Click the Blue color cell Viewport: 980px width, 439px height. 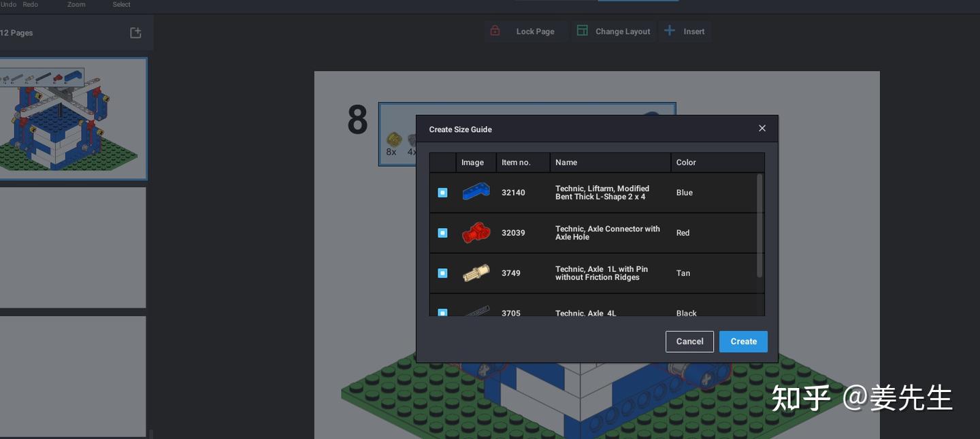(685, 193)
